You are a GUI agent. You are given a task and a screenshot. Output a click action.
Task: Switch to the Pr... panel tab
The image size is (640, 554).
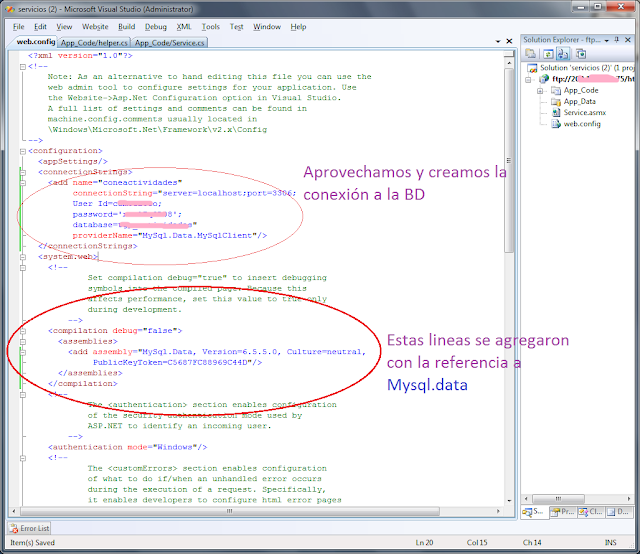point(562,512)
